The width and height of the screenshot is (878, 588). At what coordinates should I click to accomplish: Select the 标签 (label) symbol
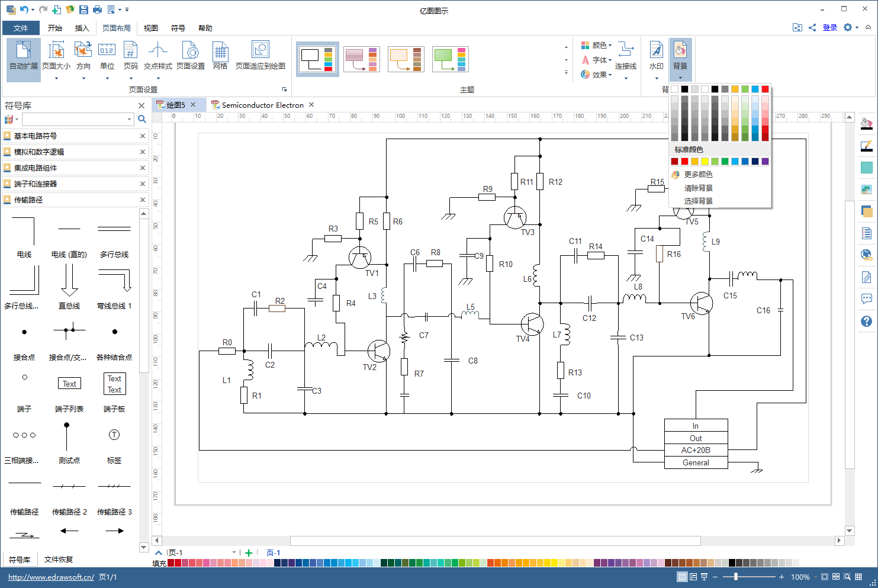coord(114,443)
